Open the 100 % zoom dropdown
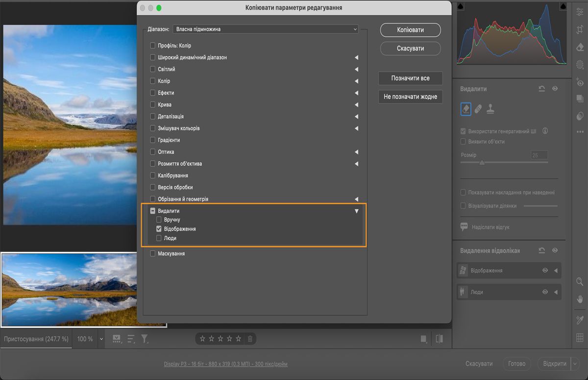This screenshot has height=380, width=588. 101,339
